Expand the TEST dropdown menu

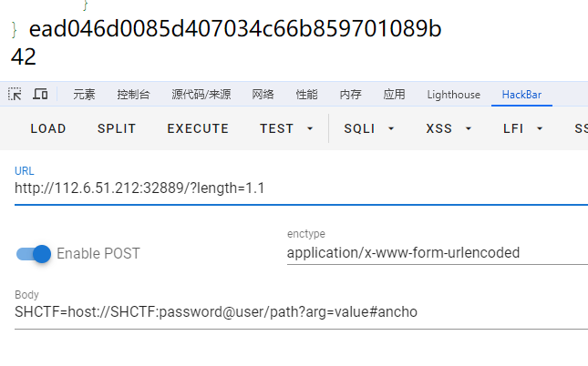click(x=286, y=128)
